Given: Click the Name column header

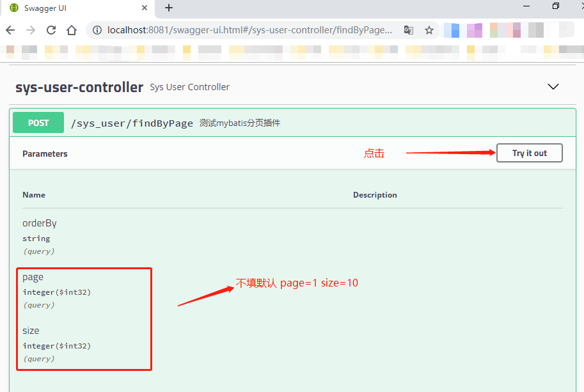Looking at the screenshot, I should (34, 195).
